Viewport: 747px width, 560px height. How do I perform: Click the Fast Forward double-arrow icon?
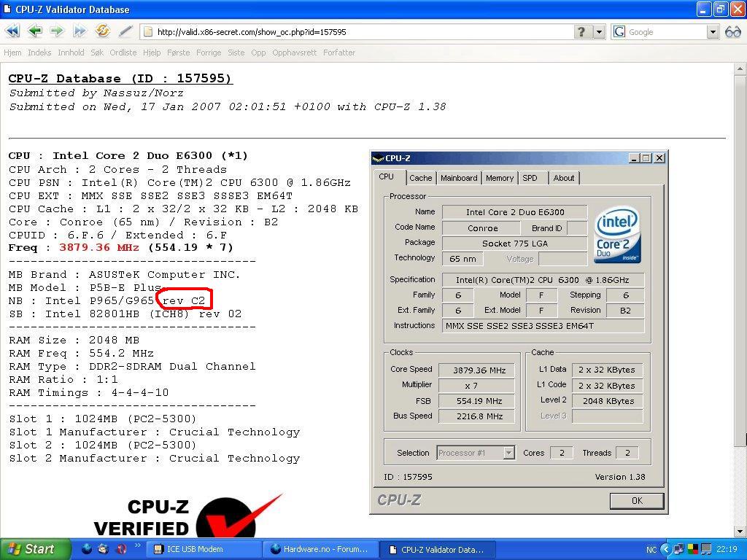pos(80,31)
